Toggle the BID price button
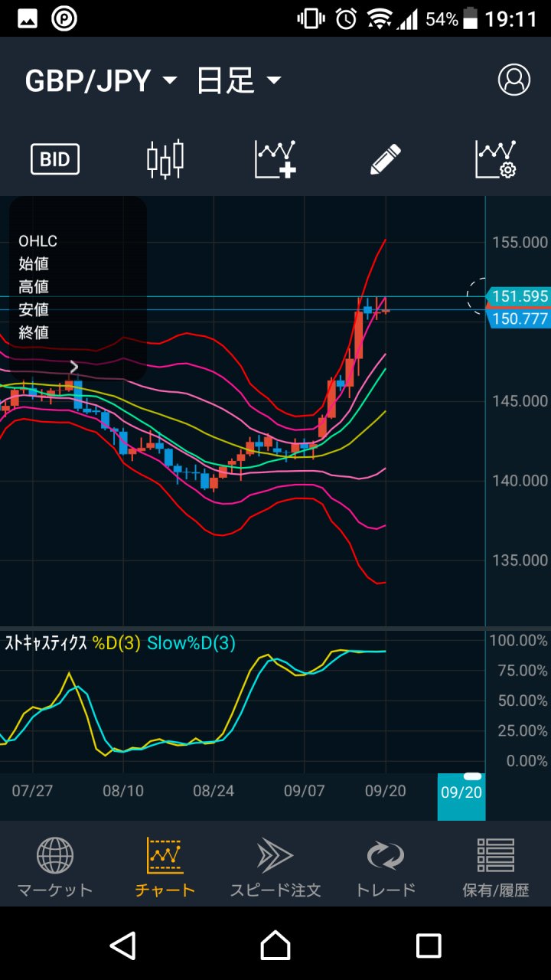Image resolution: width=551 pixels, height=980 pixels. tap(55, 159)
